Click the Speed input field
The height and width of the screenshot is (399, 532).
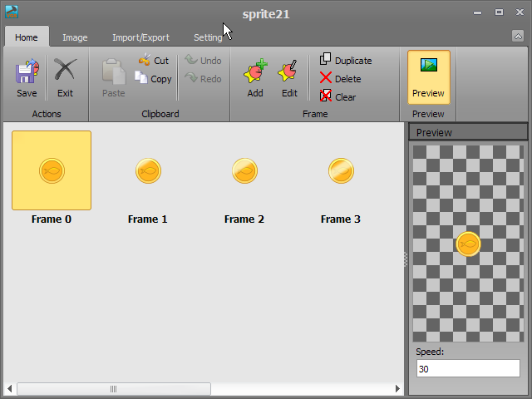468,368
